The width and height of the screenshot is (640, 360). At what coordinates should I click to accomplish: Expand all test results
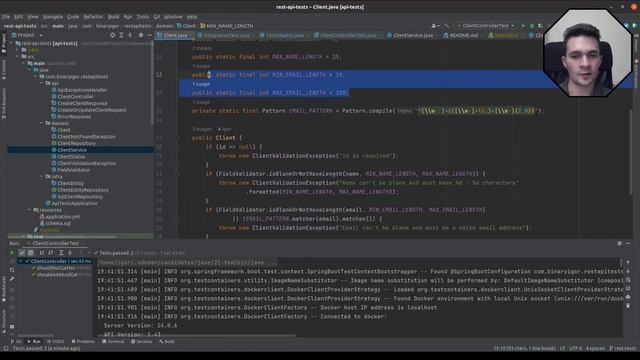pyautogui.click(x=61, y=253)
